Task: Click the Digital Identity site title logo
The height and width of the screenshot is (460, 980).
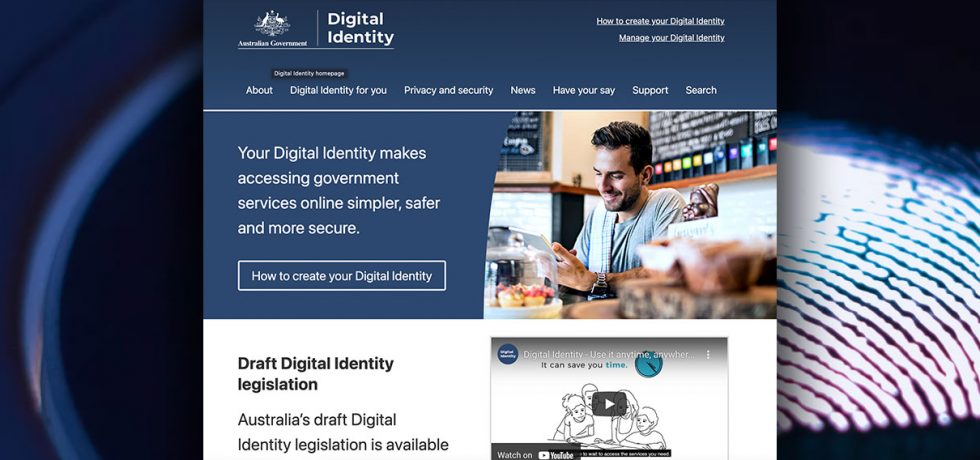Action: point(361,28)
